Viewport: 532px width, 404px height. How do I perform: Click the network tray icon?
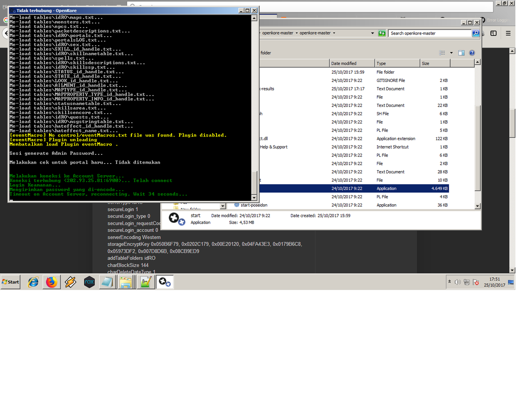tap(467, 282)
